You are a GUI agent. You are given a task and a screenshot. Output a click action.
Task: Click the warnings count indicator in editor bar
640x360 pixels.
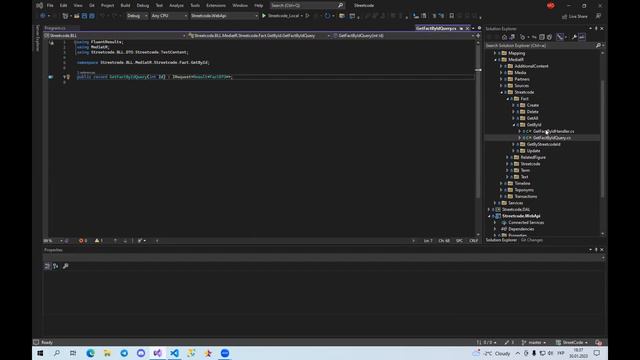99,241
